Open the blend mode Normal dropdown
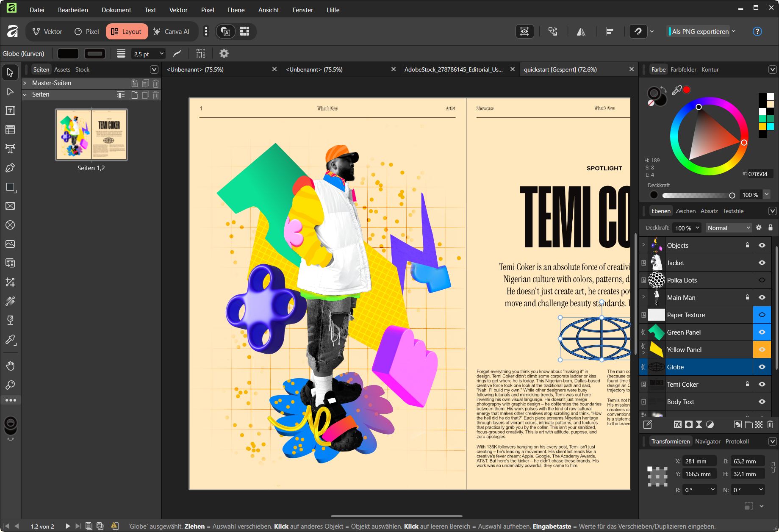779x532 pixels. point(728,228)
